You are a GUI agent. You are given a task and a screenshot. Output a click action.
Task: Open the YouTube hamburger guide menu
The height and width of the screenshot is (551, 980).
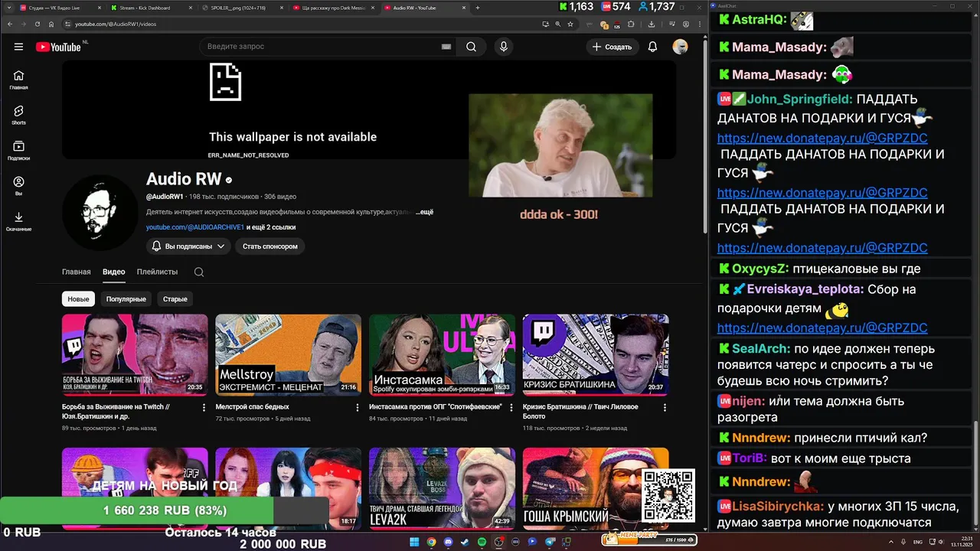click(18, 47)
